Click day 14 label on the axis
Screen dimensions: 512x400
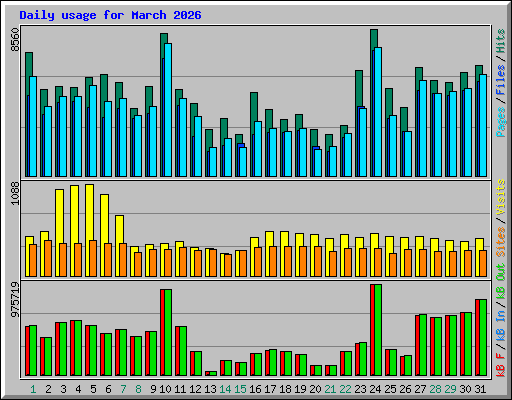[x=225, y=389]
